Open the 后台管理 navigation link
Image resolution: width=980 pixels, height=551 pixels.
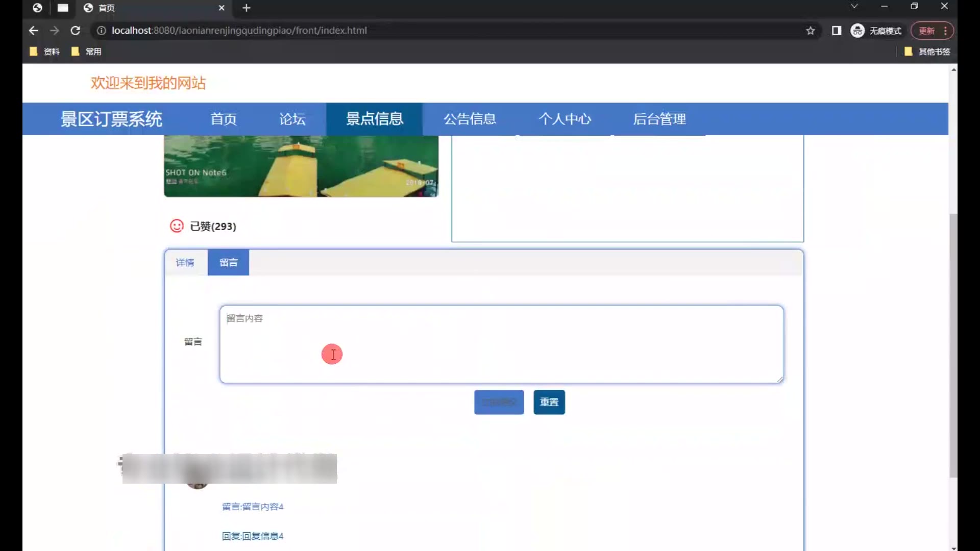[x=659, y=119]
